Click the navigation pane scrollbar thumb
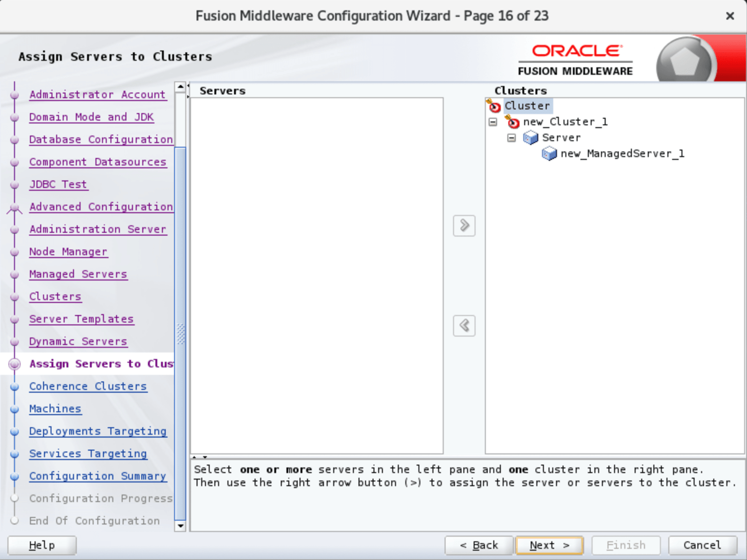This screenshot has width=747, height=560. click(180, 334)
